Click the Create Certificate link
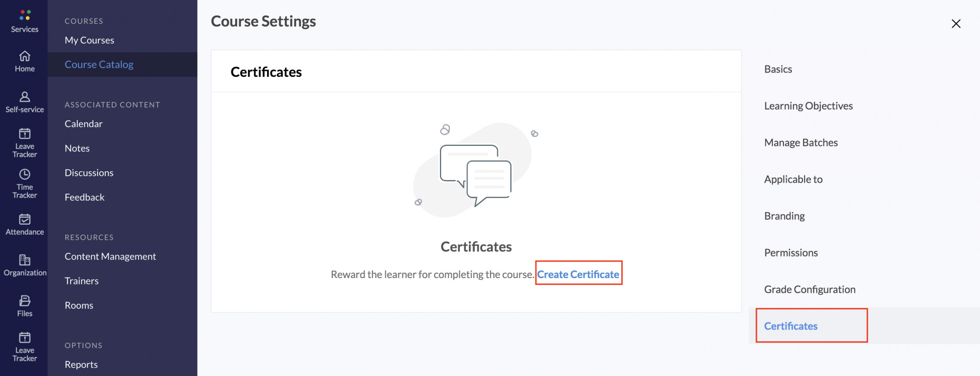Screen dimensions: 980x376 click(x=578, y=274)
